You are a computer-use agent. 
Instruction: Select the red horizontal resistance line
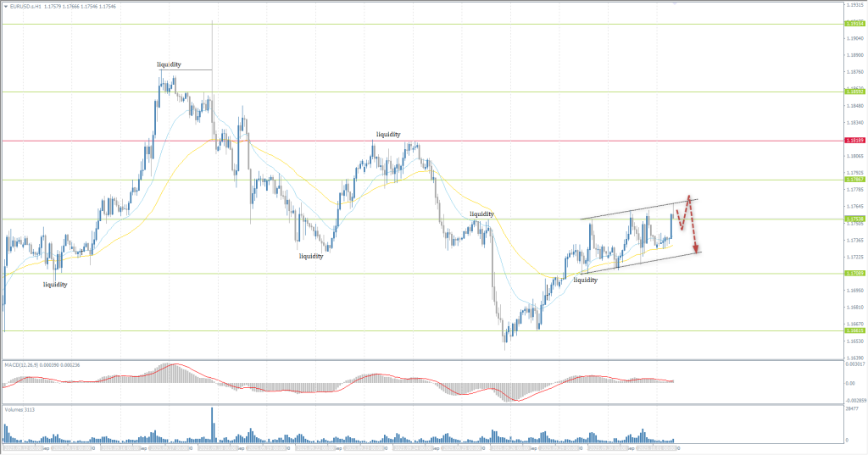click(x=509, y=141)
